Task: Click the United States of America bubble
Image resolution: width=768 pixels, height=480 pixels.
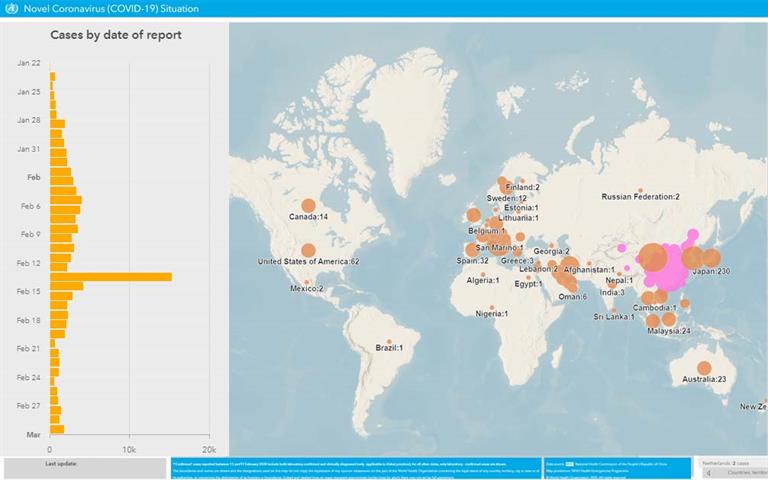Action: (x=308, y=250)
